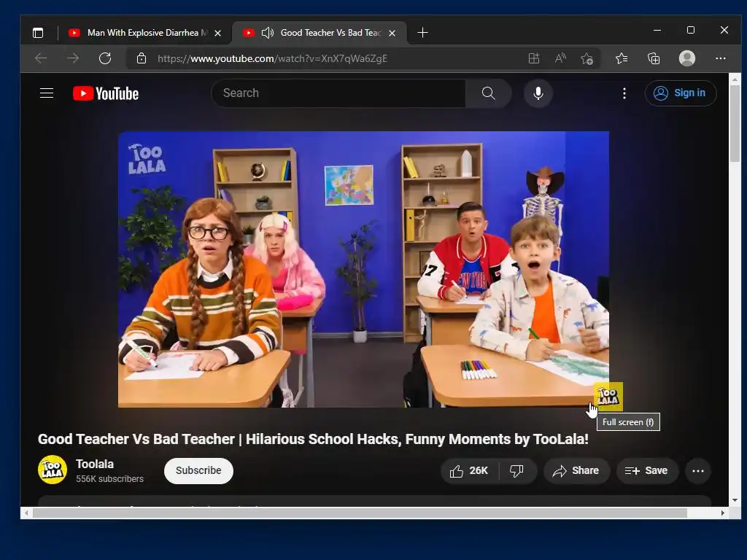The height and width of the screenshot is (560, 747).
Task: Open the tab actions menu icon
Action: [38, 32]
